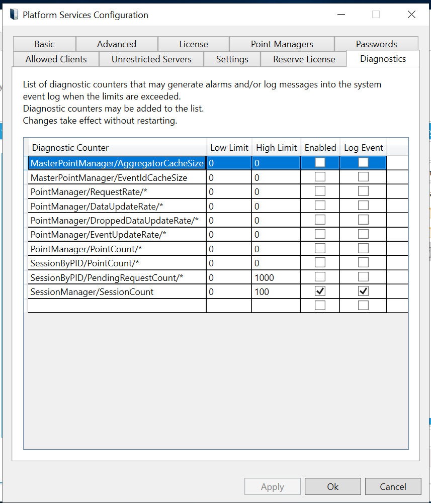Tick Log Event for PointManager/RequestRate

point(363,191)
